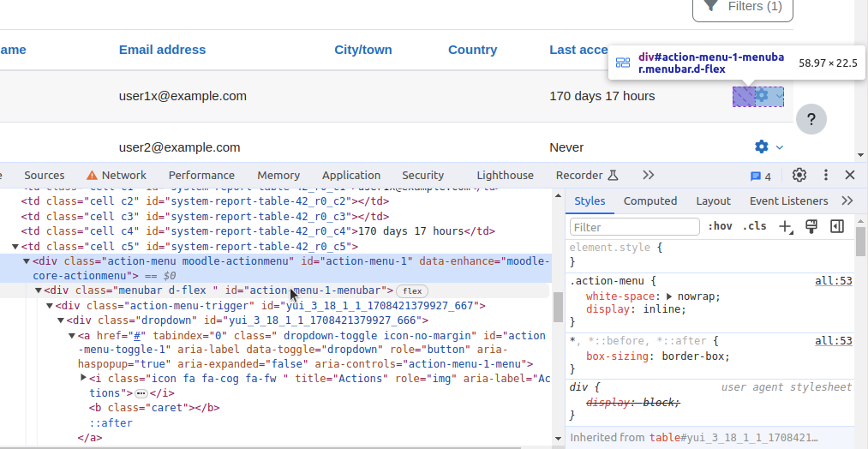Click the page scrollbar down arrow
This screenshot has height=449, width=868.
point(860,156)
